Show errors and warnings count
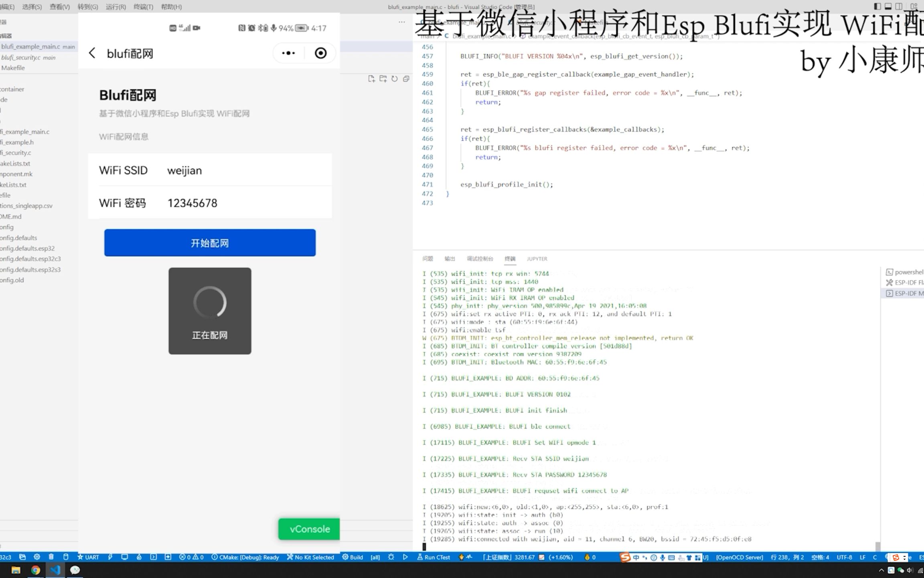Viewport: 924px width, 578px height. click(x=191, y=557)
